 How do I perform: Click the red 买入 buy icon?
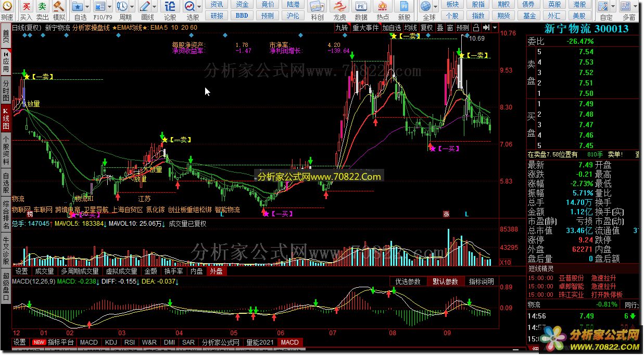pyautogui.click(x=26, y=7)
